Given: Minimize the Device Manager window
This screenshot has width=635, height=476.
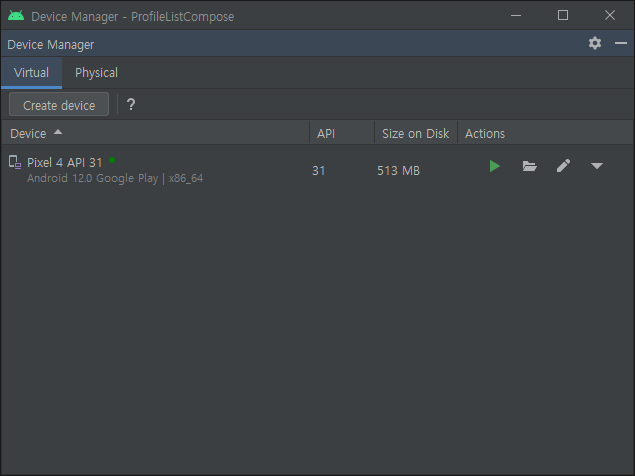Looking at the screenshot, I should [516, 16].
